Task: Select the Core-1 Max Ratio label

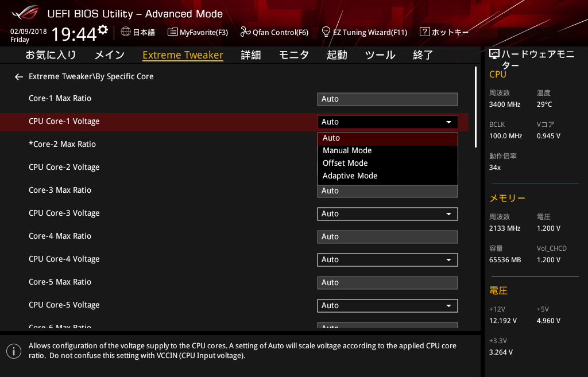Action: 60,98
